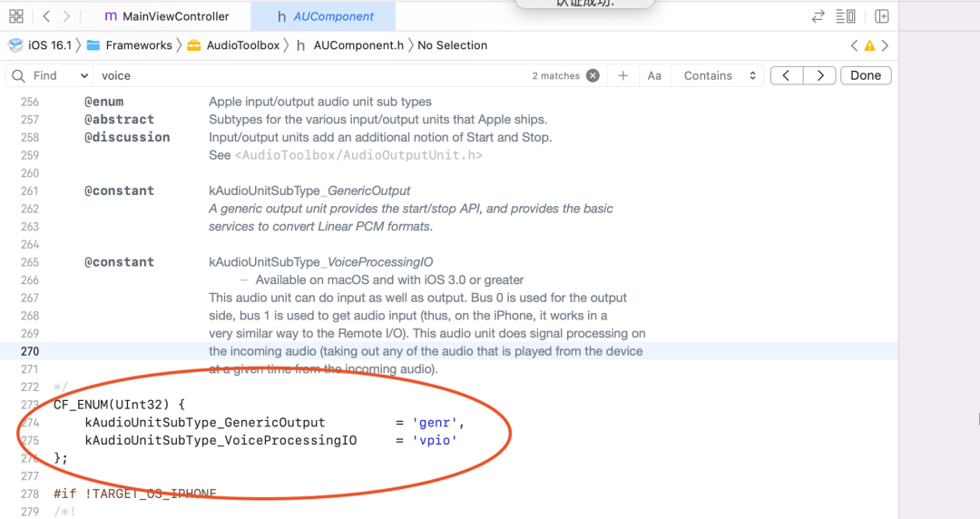980x519 pixels.
Task: Click the swap arrows review icon
Action: (818, 16)
